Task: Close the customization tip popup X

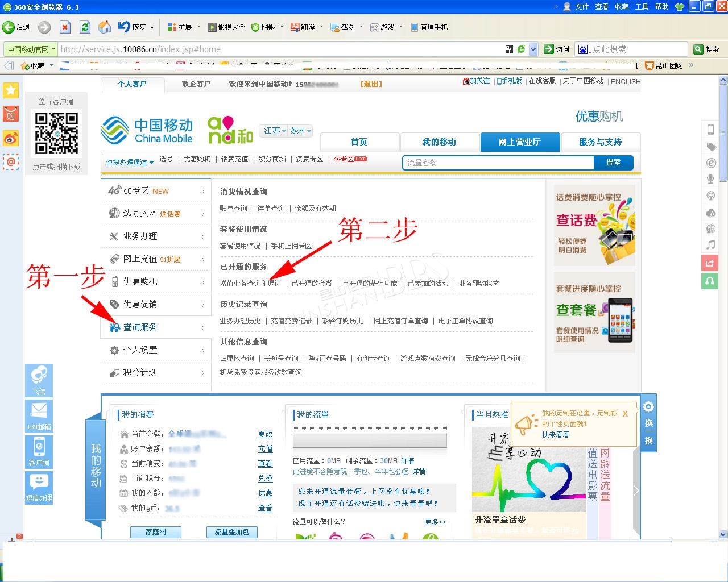Action: 625,414
